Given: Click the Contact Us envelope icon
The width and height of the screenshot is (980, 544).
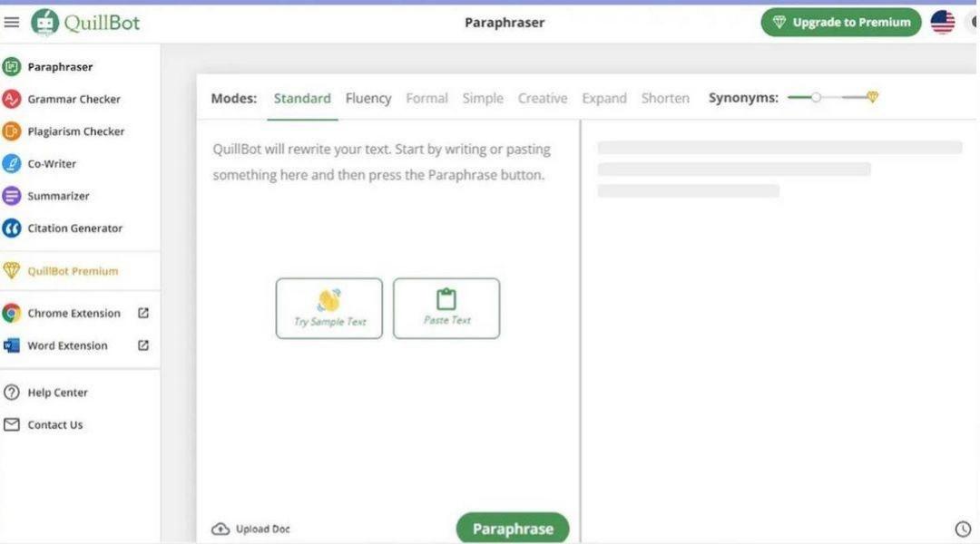Looking at the screenshot, I should tap(11, 424).
